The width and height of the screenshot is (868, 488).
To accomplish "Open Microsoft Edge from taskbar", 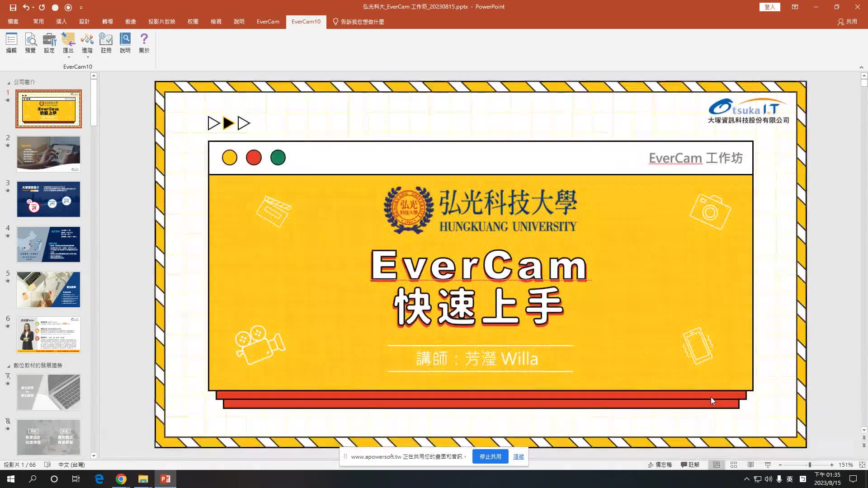I will pyautogui.click(x=99, y=479).
